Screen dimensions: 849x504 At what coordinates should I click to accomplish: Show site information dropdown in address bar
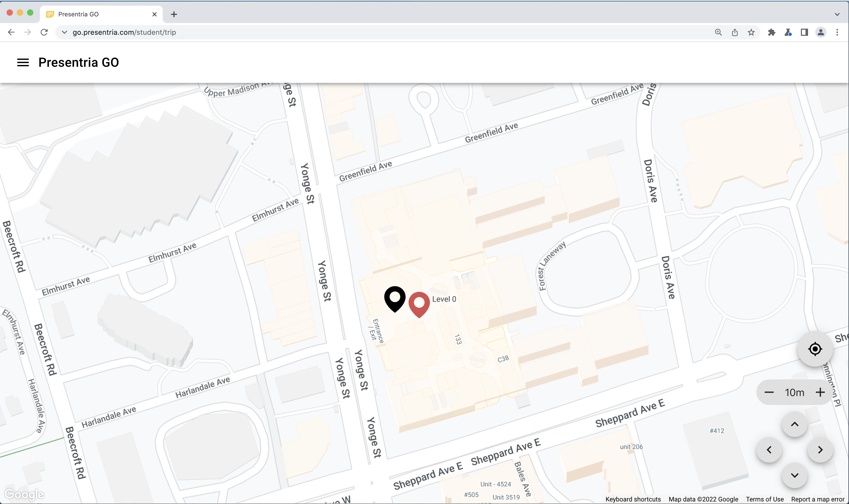point(64,32)
